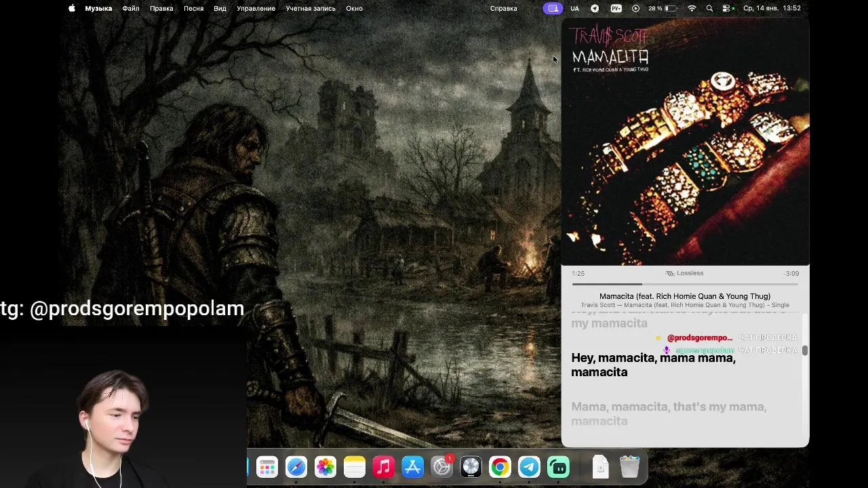Open the Музыка app menu

98,8
